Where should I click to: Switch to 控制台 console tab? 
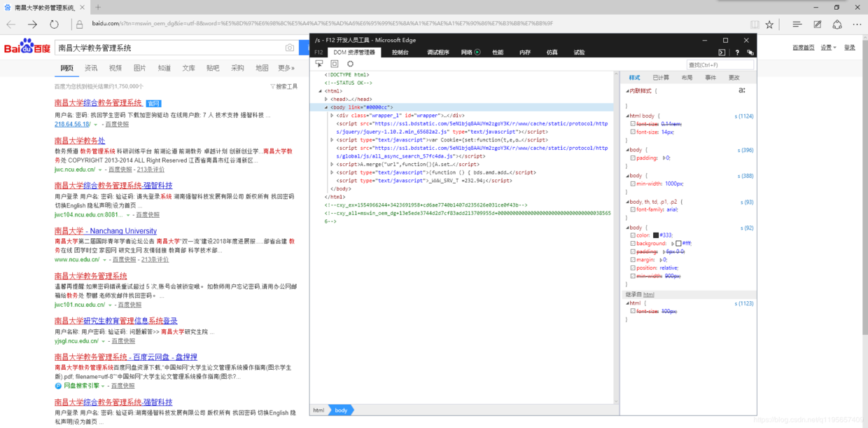tap(400, 53)
